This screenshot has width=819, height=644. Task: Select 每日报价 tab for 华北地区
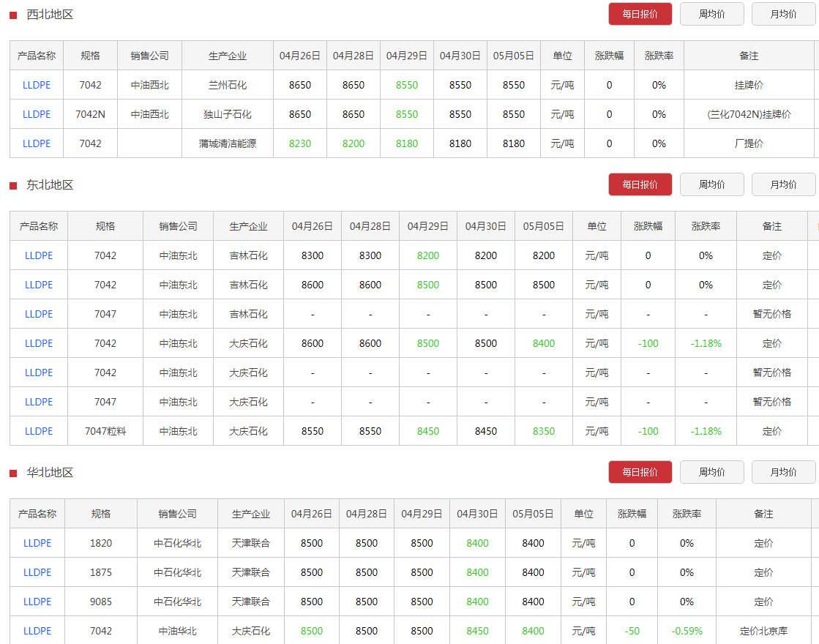coord(640,472)
